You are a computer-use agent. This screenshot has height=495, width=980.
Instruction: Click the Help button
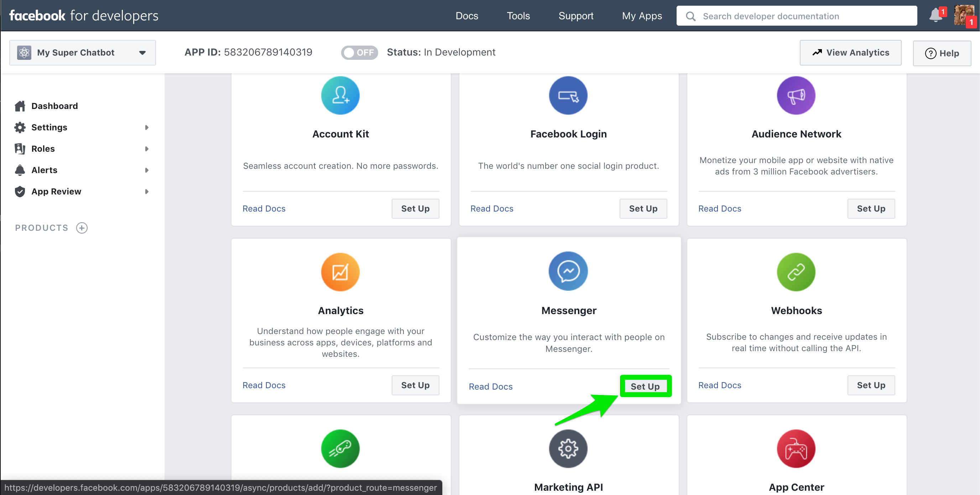pos(942,53)
